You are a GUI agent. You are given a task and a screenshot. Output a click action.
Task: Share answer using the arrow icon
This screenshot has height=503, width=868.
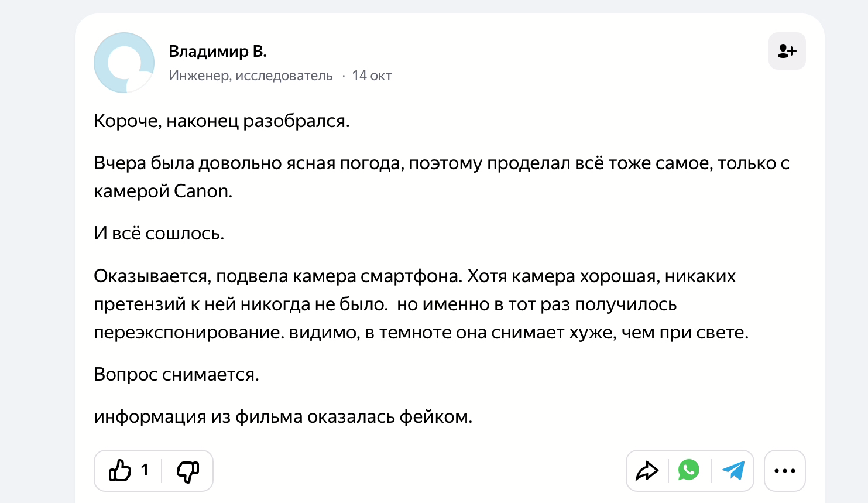(647, 471)
